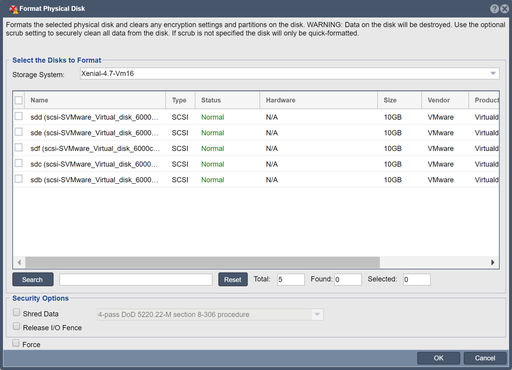
Task: Click the Normal status in sdb row
Action: click(x=212, y=180)
